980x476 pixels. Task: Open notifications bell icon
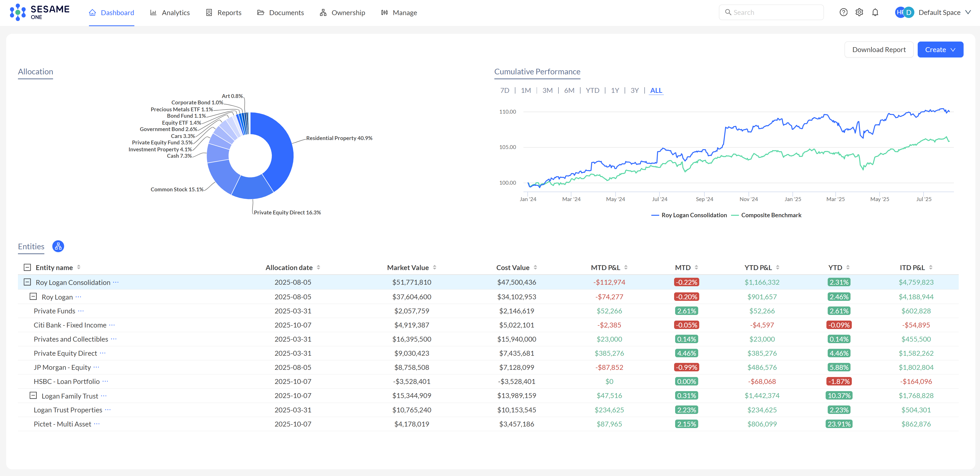[875, 13]
